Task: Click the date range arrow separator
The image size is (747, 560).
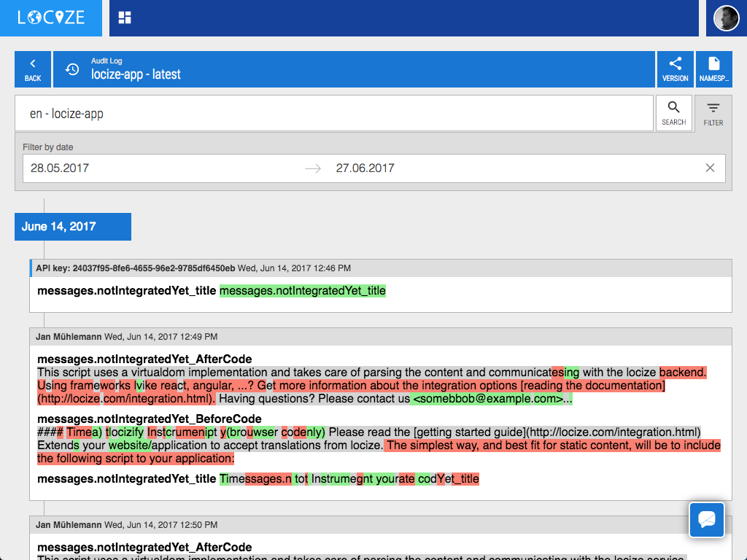Action: [313, 168]
